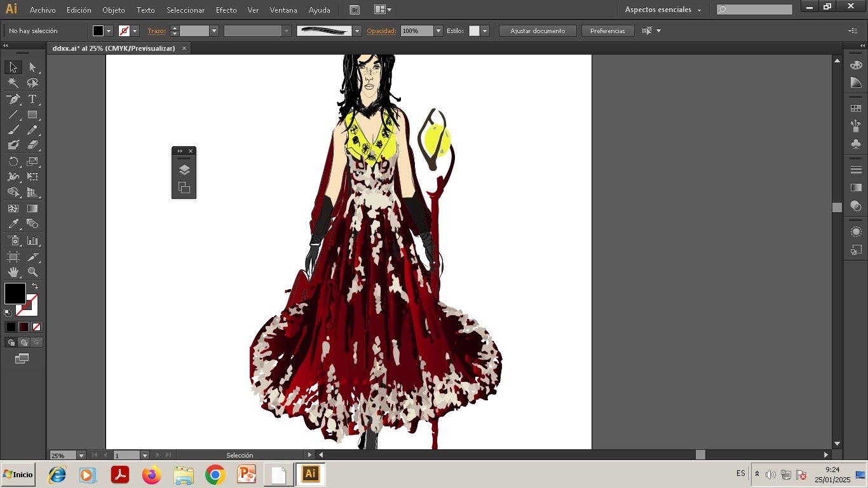
Task: Select the Symbol Sprayer tool
Action: pos(13,241)
